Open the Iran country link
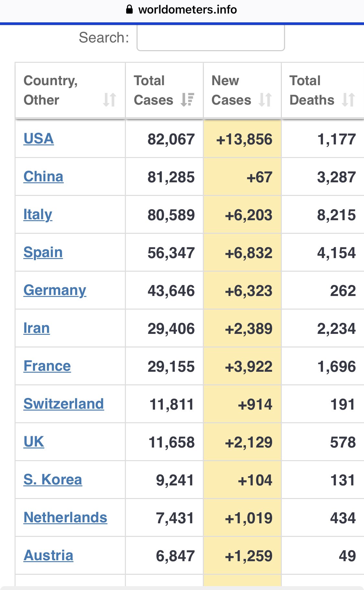 tap(37, 328)
